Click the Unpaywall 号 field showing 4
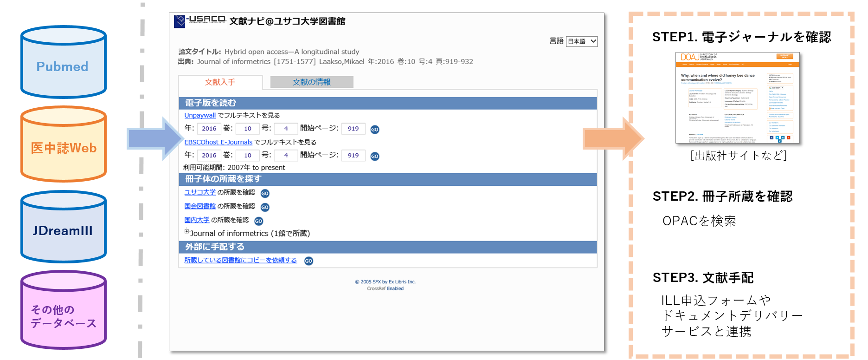The height and width of the screenshot is (360, 868). click(x=286, y=129)
